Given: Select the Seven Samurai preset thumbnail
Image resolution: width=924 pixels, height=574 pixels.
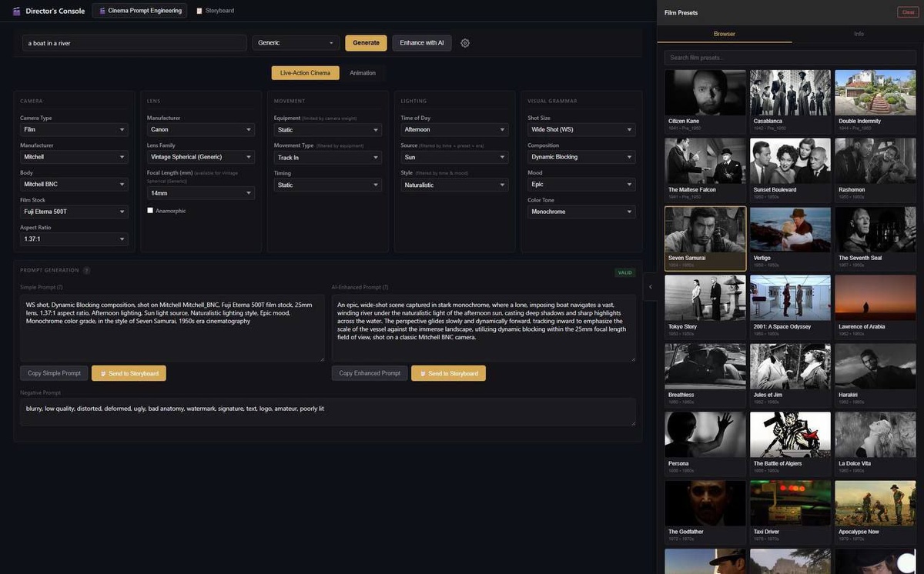Looking at the screenshot, I should [x=705, y=238].
